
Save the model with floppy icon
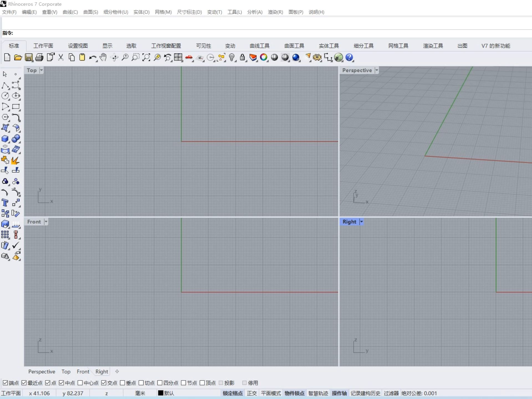coord(29,57)
